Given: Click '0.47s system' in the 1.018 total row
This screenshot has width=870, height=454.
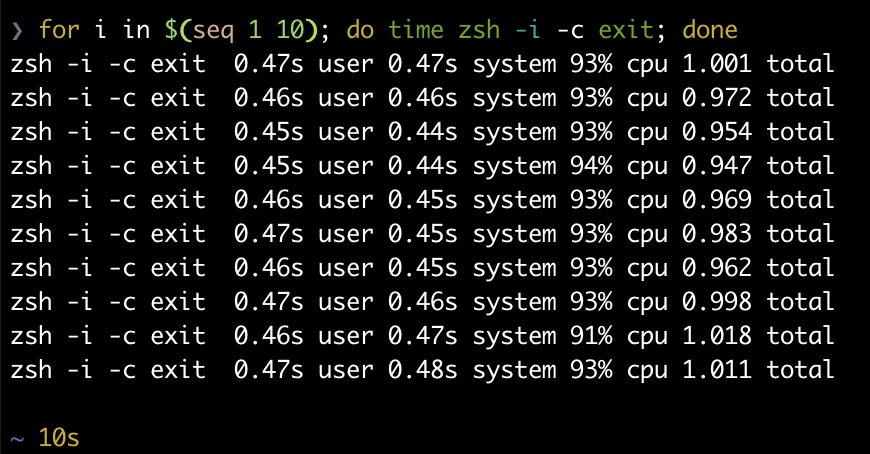Looking at the screenshot, I should [x=472, y=337].
